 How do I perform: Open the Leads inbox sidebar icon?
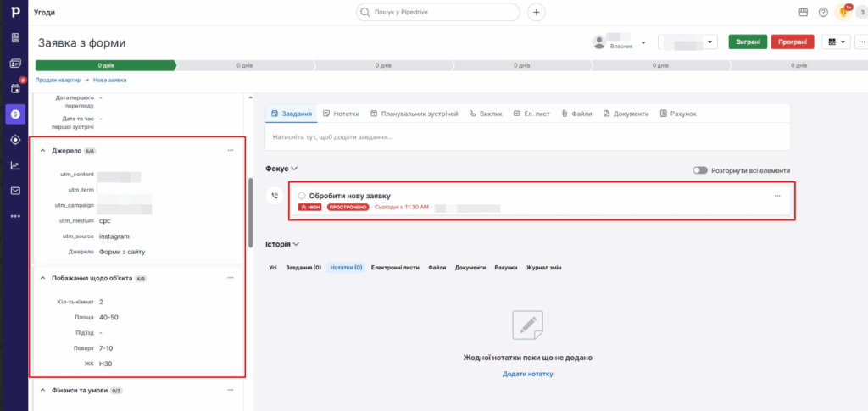click(x=15, y=38)
